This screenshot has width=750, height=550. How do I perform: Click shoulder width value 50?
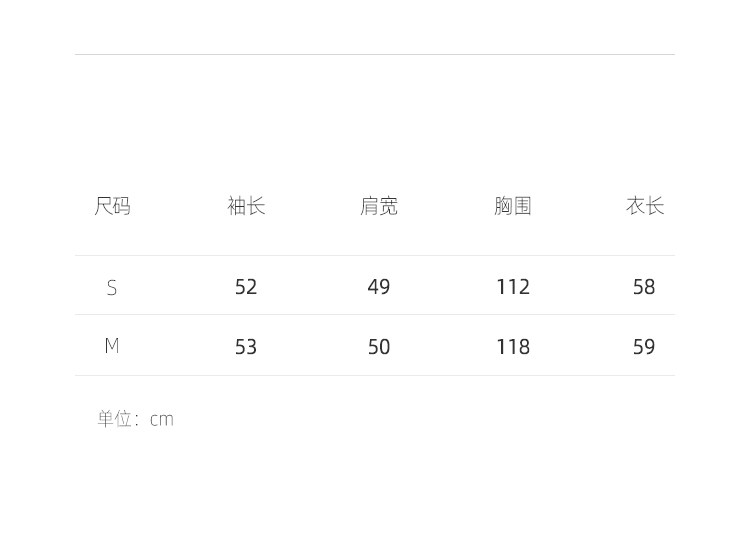coord(379,347)
